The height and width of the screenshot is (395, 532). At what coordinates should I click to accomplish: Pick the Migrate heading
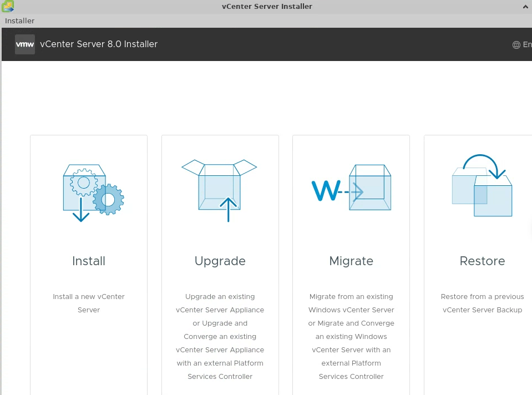(351, 261)
